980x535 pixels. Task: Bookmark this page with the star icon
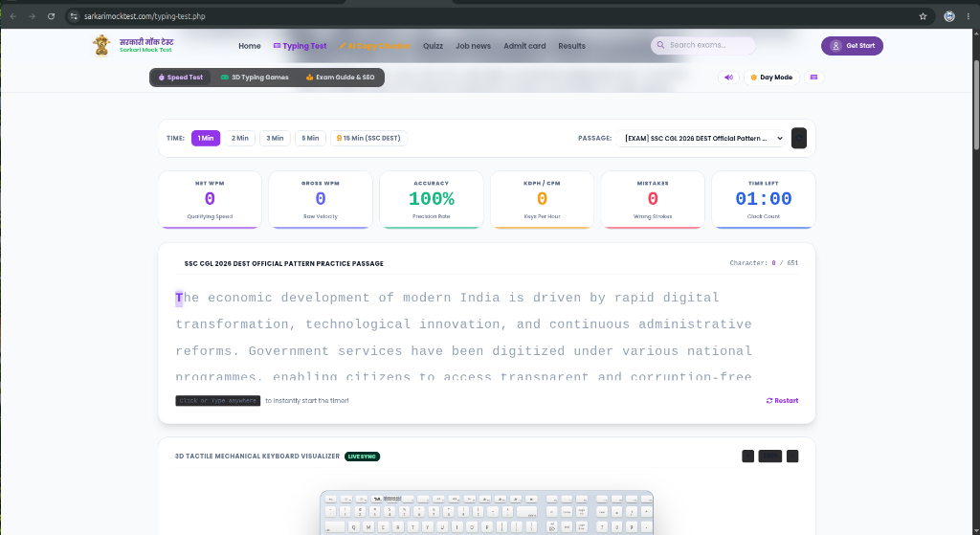click(x=923, y=16)
